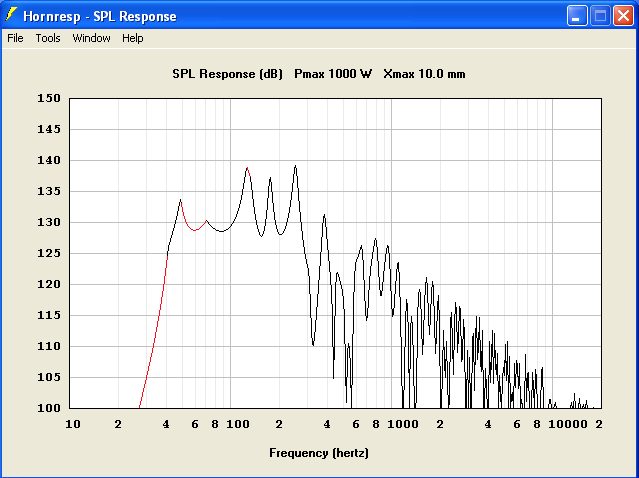Click the 'SPL Response (dB)' heading text
This screenshot has height=478, width=639.
click(x=227, y=74)
